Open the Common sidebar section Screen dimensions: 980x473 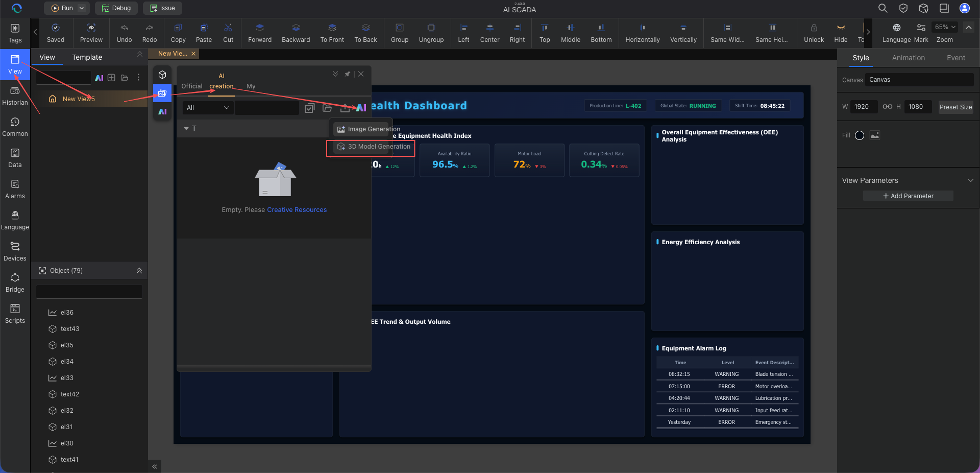tap(15, 127)
